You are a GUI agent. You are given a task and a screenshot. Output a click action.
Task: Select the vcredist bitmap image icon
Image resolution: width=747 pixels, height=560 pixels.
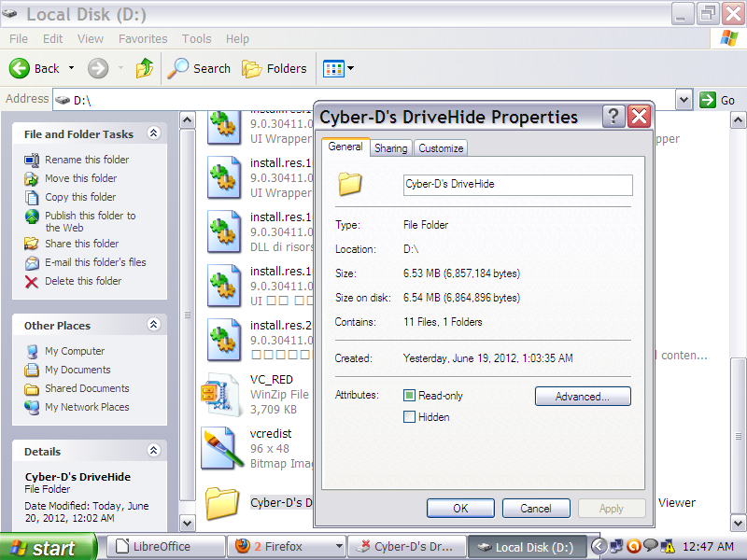point(221,448)
